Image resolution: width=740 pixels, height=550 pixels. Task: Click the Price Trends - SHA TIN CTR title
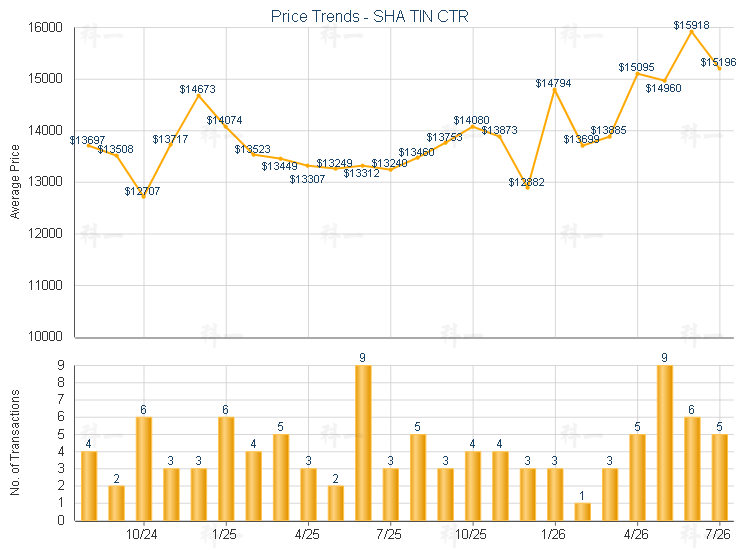pyautogui.click(x=370, y=16)
